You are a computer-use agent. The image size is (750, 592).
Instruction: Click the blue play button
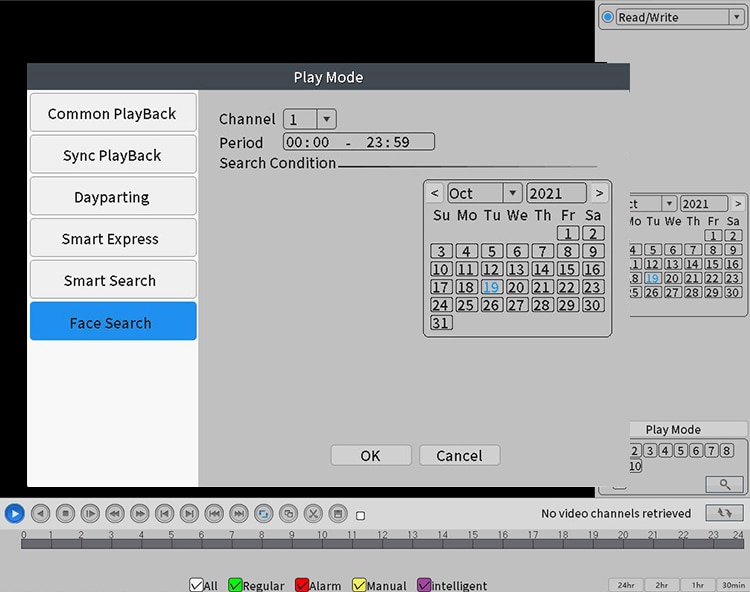pyautogui.click(x=14, y=514)
